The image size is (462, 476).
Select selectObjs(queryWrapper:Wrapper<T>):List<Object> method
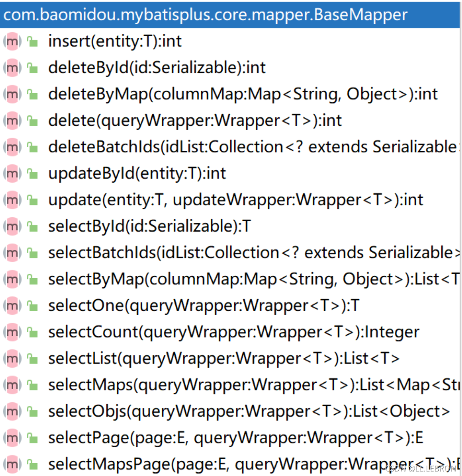coord(249,411)
